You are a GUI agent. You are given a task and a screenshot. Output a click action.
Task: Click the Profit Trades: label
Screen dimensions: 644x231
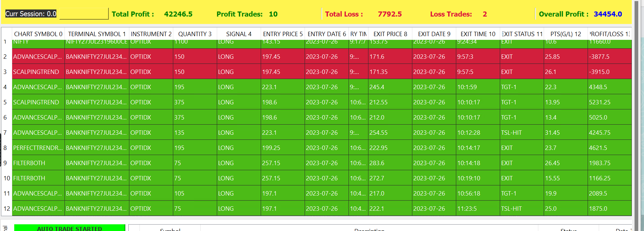pyautogui.click(x=239, y=14)
